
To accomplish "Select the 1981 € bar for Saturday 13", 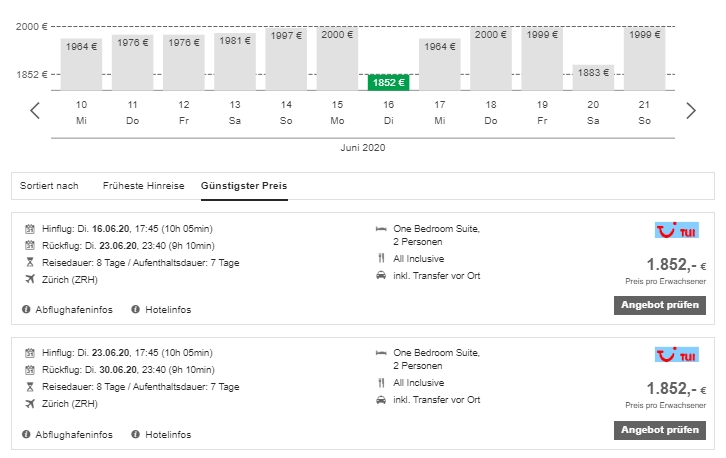I will click(235, 62).
